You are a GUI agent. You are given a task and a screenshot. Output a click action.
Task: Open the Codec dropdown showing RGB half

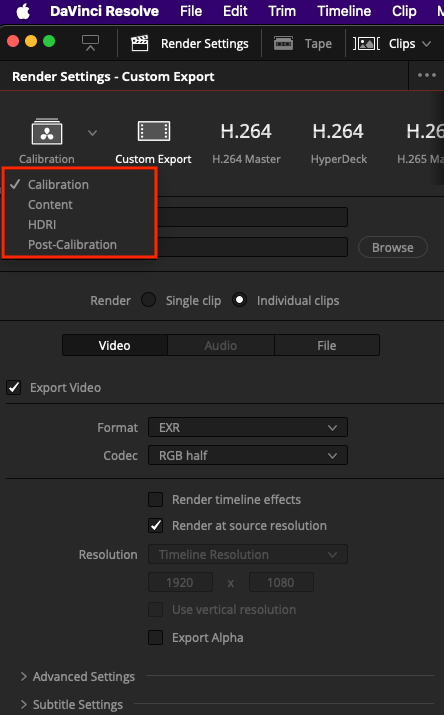(x=248, y=456)
